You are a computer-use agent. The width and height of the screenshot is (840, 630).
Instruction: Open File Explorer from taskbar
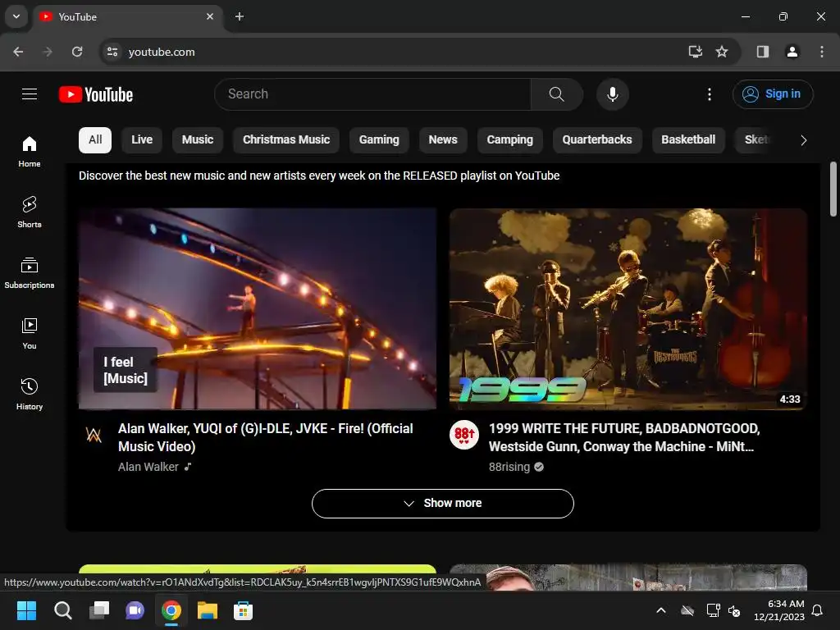208,610
